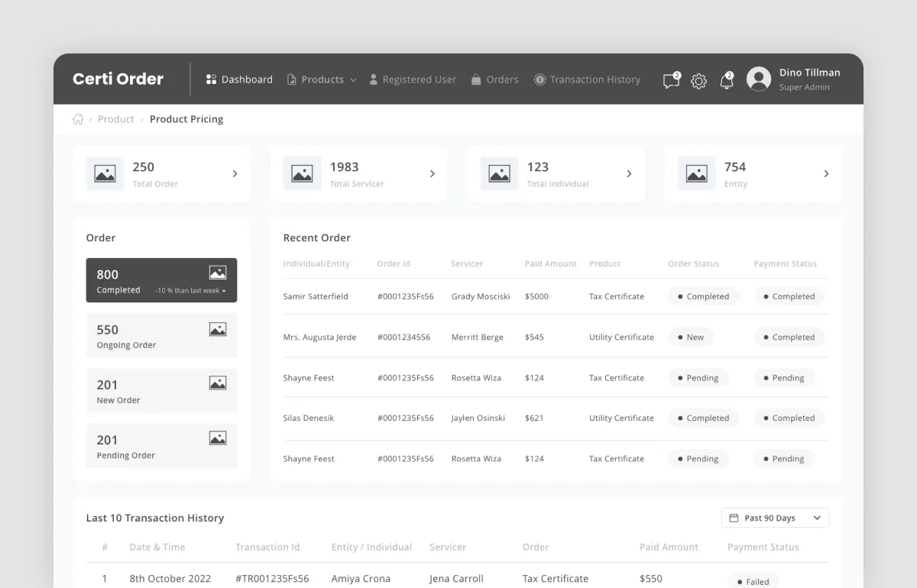The height and width of the screenshot is (588, 917).
Task: Click the Payment Status header in Transaction History
Action: click(x=763, y=547)
